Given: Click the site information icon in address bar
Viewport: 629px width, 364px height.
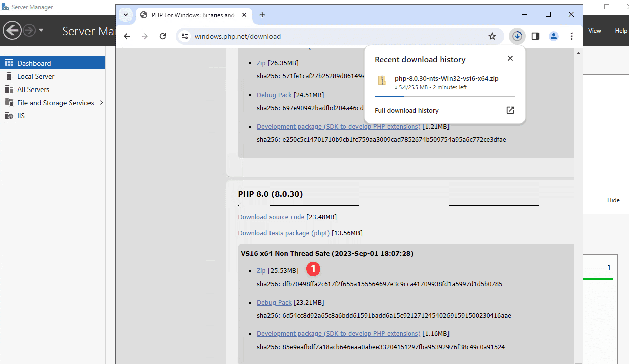Looking at the screenshot, I should click(185, 36).
